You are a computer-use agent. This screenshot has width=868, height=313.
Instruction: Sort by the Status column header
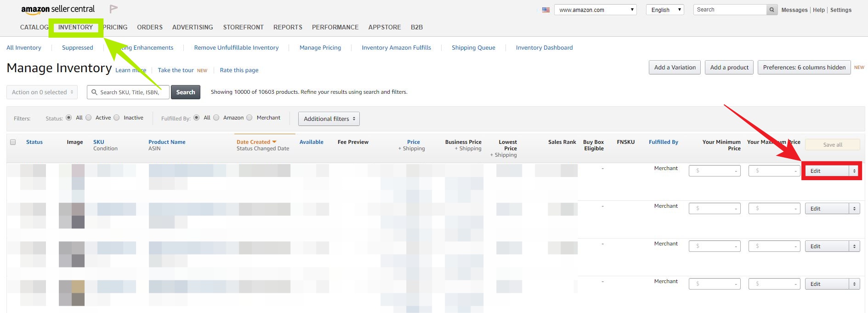point(34,142)
